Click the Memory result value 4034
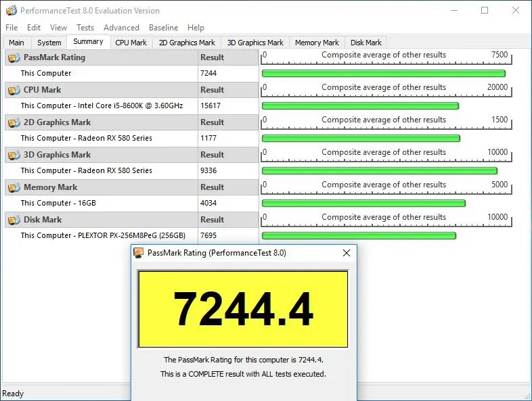 click(x=208, y=203)
